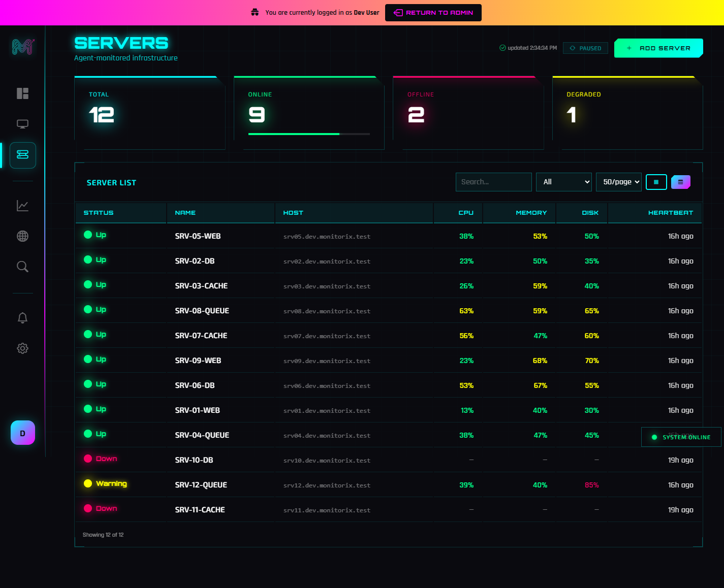This screenshot has width=724, height=588.
Task: Click the Online progress bar
Action: (309, 134)
